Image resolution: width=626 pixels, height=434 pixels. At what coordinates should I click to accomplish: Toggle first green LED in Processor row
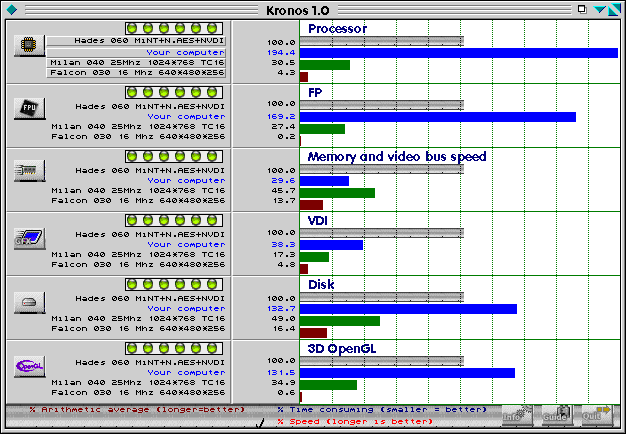tap(133, 28)
